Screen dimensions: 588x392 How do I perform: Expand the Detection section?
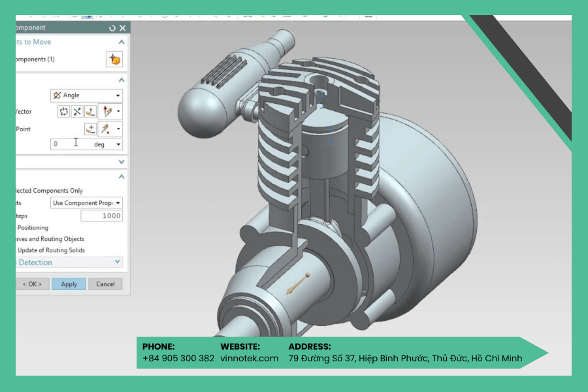click(x=118, y=262)
